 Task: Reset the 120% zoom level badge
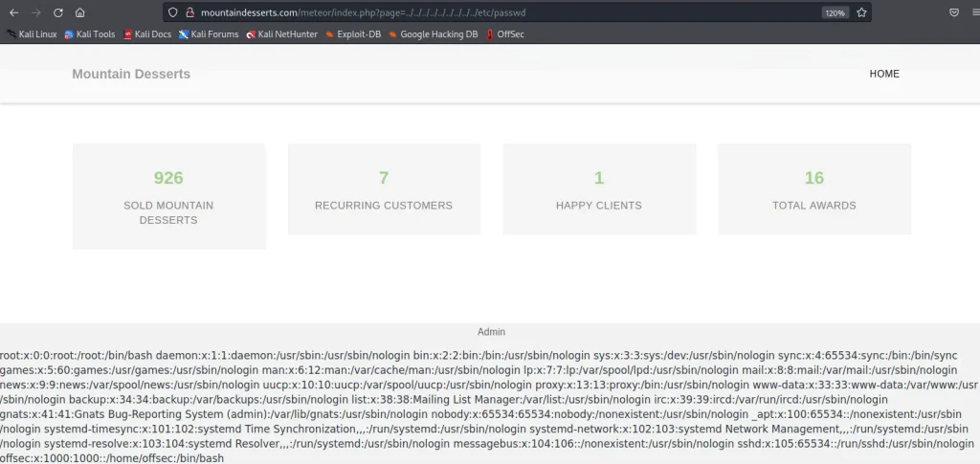[834, 12]
